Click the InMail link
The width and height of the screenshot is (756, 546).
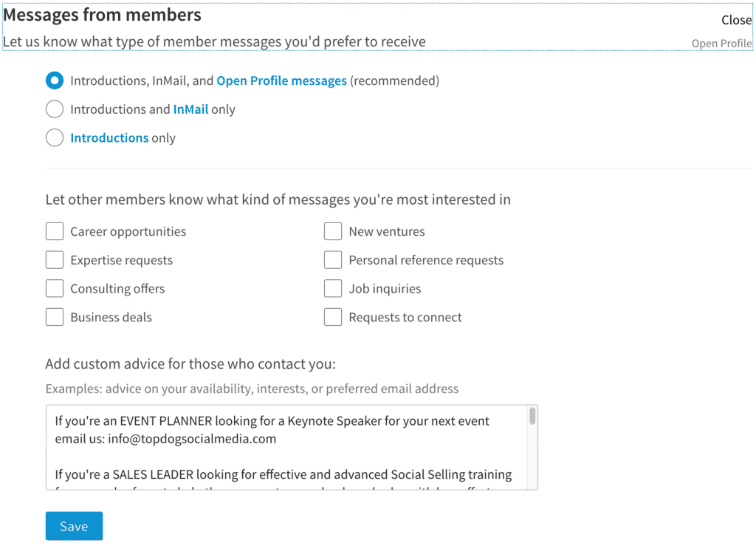point(190,109)
